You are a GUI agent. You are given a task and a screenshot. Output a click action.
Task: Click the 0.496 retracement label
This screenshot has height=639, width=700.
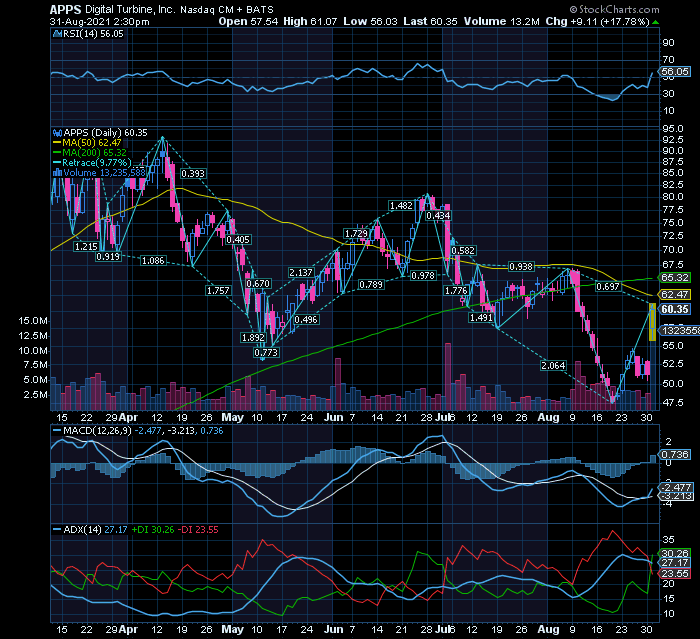coord(306,320)
